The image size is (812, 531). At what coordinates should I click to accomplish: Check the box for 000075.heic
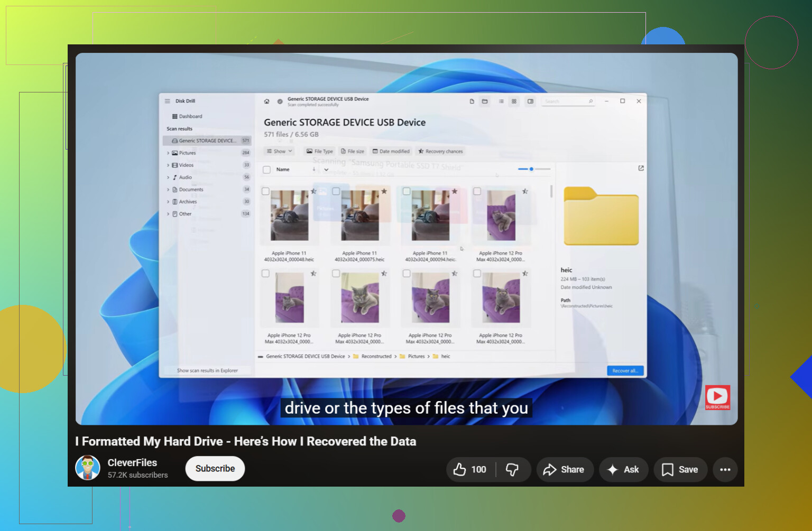(x=336, y=191)
